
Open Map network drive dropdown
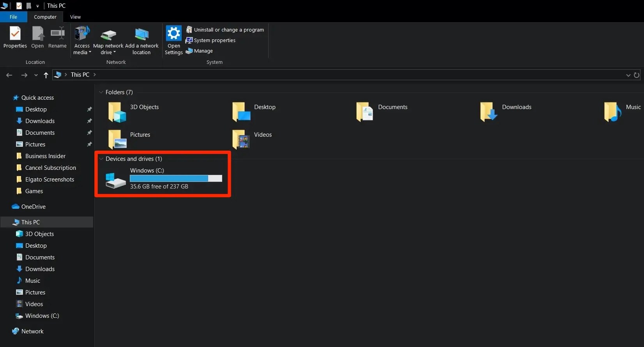pyautogui.click(x=108, y=41)
